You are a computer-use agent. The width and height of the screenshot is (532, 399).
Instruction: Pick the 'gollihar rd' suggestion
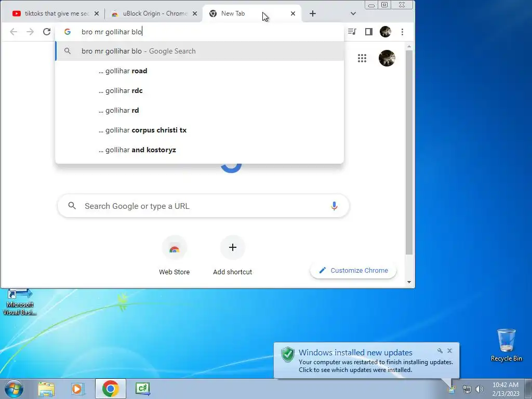click(199, 110)
